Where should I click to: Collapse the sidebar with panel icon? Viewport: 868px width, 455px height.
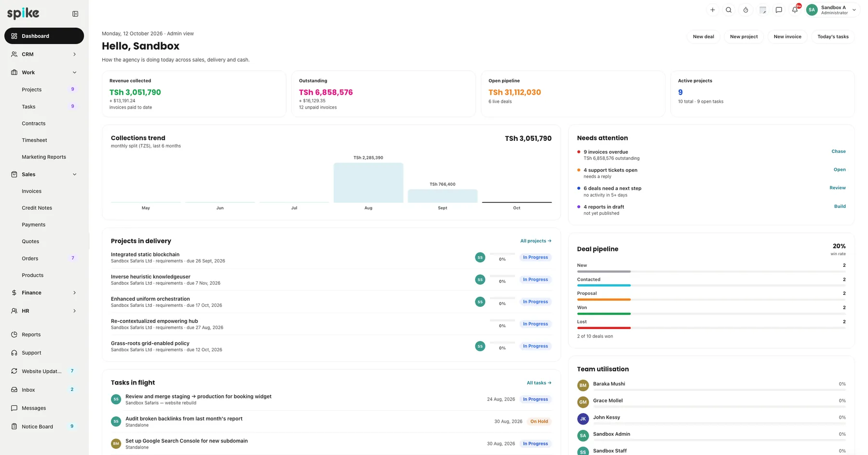pyautogui.click(x=75, y=14)
